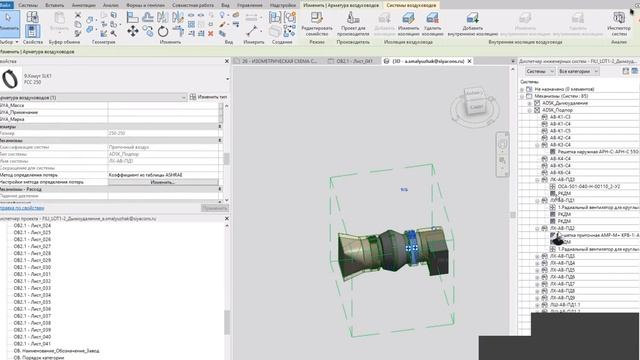640x360 pixels.
Task: Toggle checkbox for ADSK_Дымоудаление
Action: [x=537, y=103]
